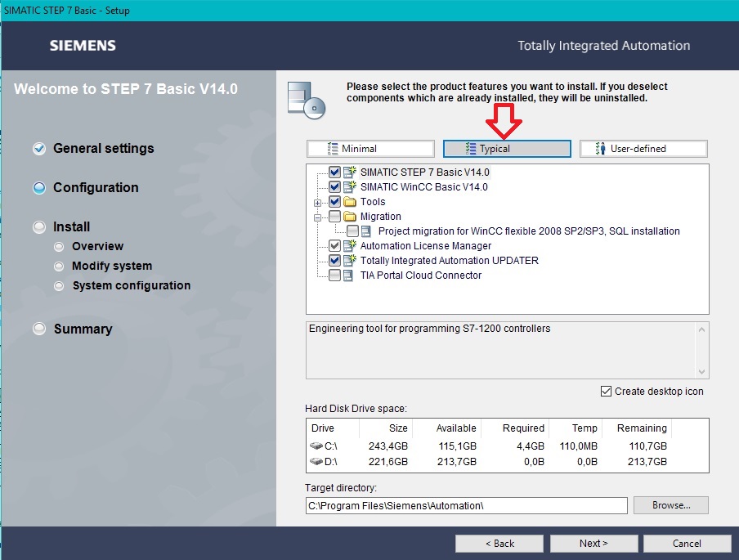Uncheck SIMATIC STEP 7 Basic V14.0 checkbox
Viewport: 739px width, 560px height.
pos(334,172)
